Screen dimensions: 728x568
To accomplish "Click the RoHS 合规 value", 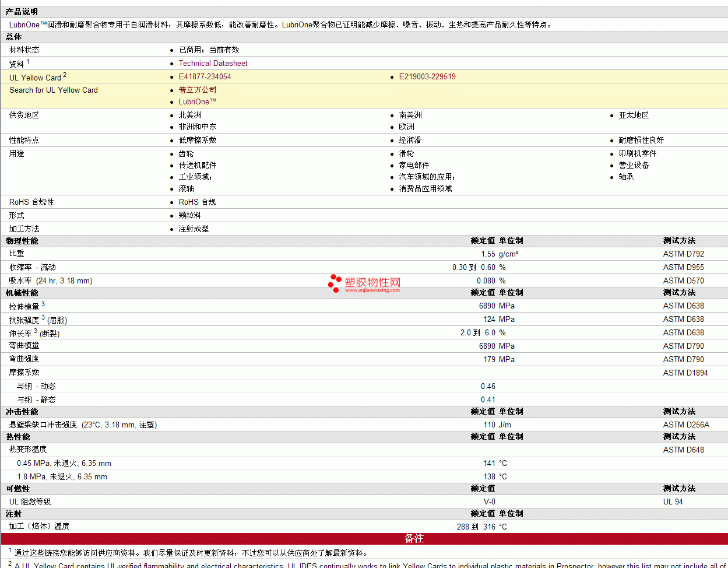I will click(x=197, y=202).
